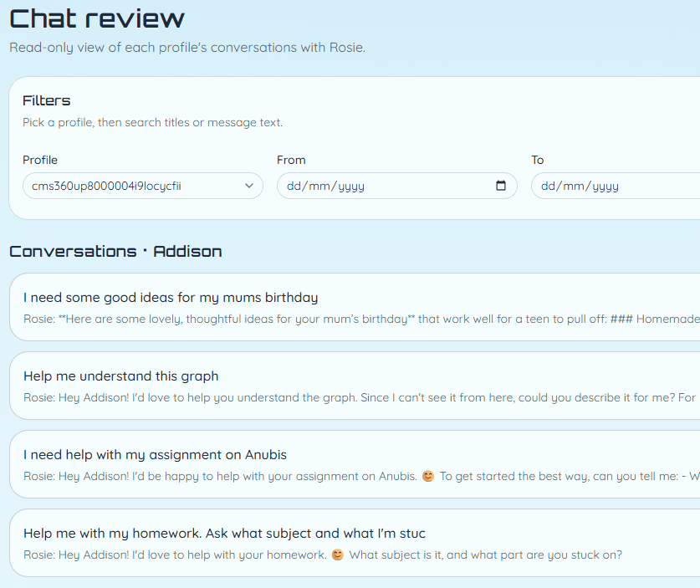Screen dimensions: 700x588
Task: Open the "Help me understand this graph" conversation
Action: [355, 386]
